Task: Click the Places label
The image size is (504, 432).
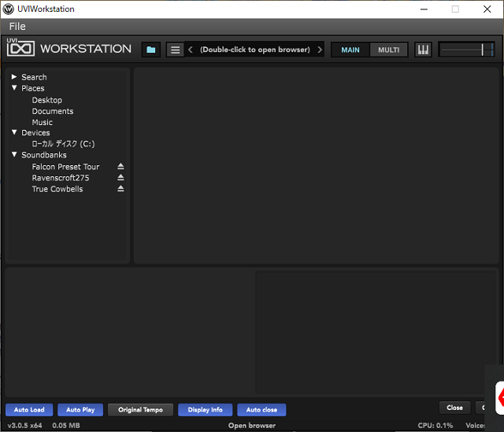Action: point(33,88)
